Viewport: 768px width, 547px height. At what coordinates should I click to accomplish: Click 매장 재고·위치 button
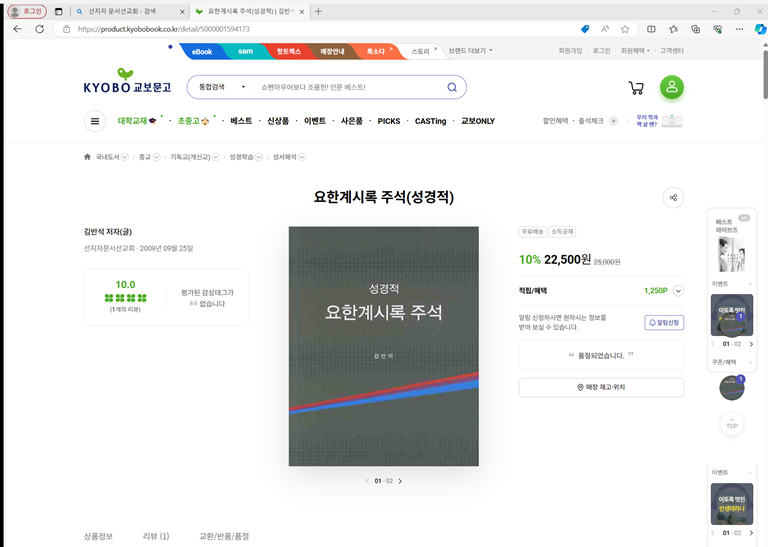[x=601, y=387]
